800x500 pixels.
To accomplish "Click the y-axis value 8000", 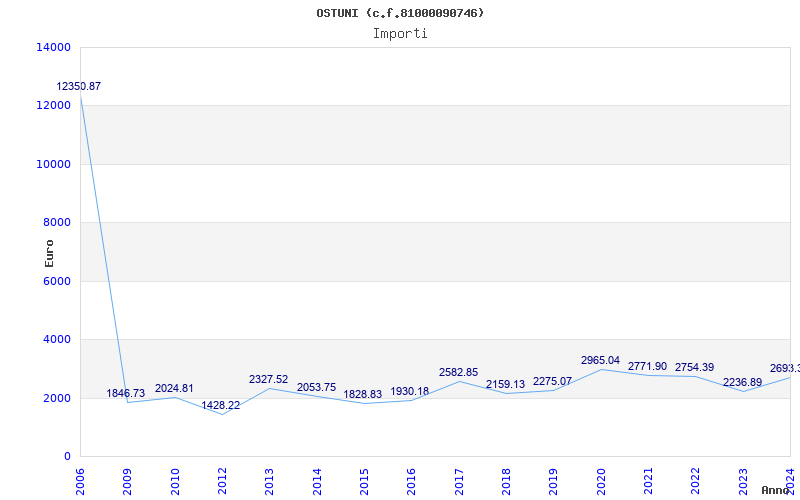I will pos(56,222).
